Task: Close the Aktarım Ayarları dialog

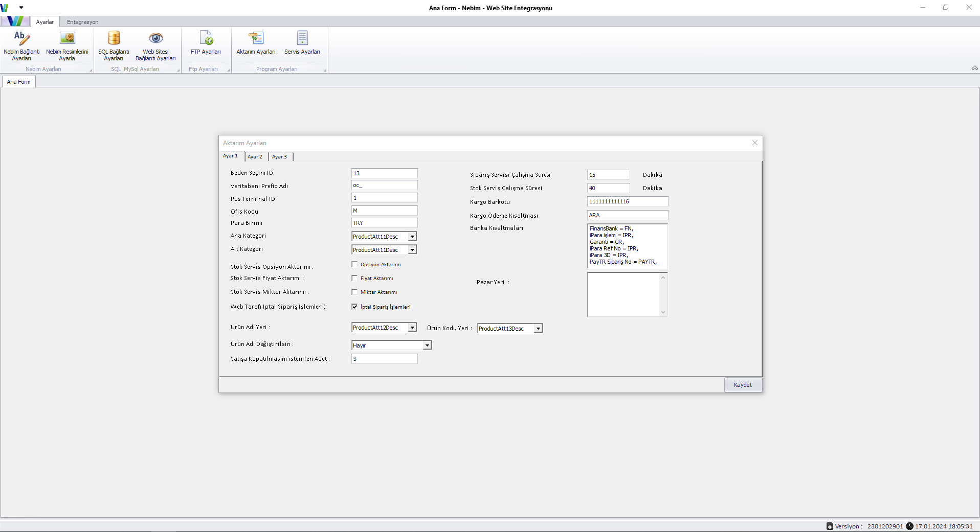Action: (x=755, y=143)
